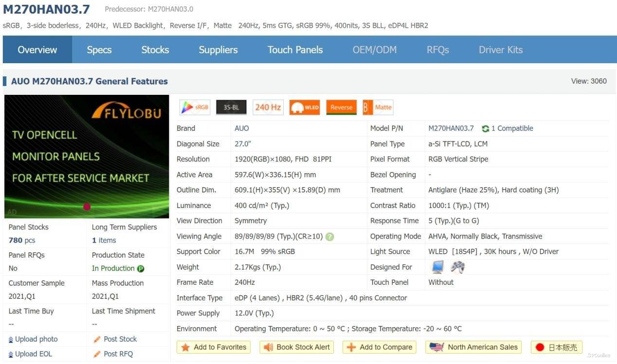Open the Driver Kits tab

(501, 50)
